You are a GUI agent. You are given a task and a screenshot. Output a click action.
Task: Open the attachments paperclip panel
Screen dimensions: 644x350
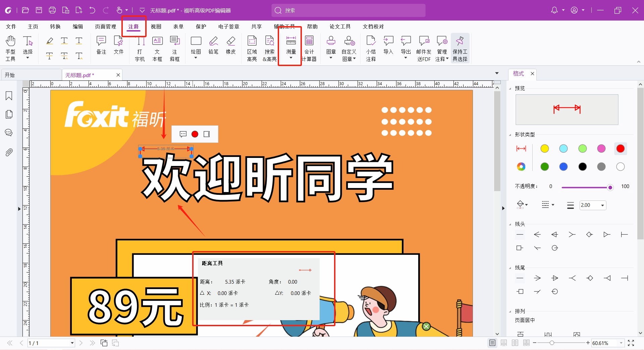coord(9,153)
